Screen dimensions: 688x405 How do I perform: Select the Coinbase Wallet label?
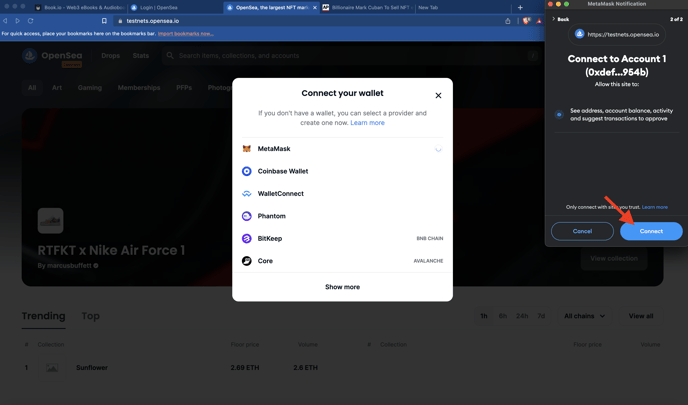point(283,171)
